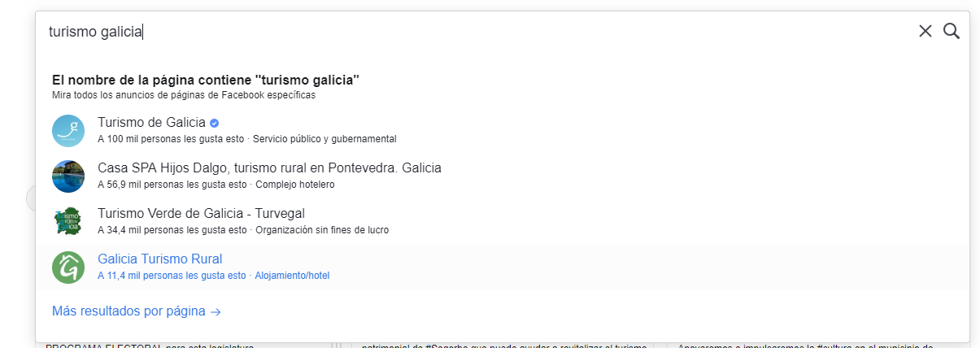Select the Casa SPA Hijos Dalgo pool thumbnail

(68, 176)
